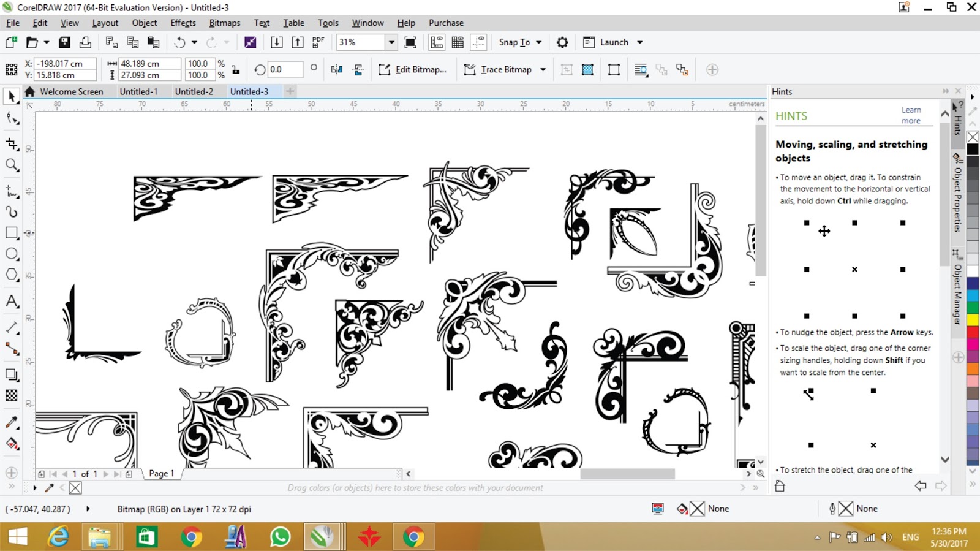Click the Edit Bitmap button
Viewport: 980px width, 551px height.
point(413,70)
